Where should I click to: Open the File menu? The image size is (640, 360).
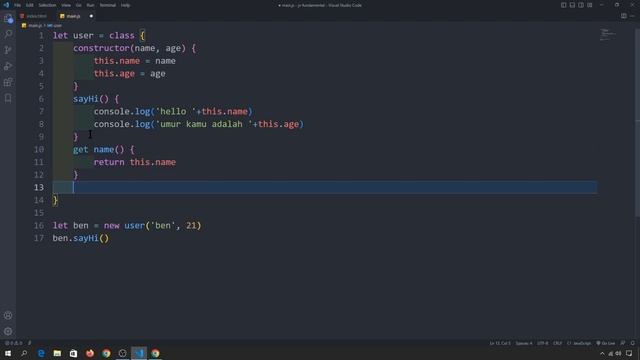pos(18,5)
